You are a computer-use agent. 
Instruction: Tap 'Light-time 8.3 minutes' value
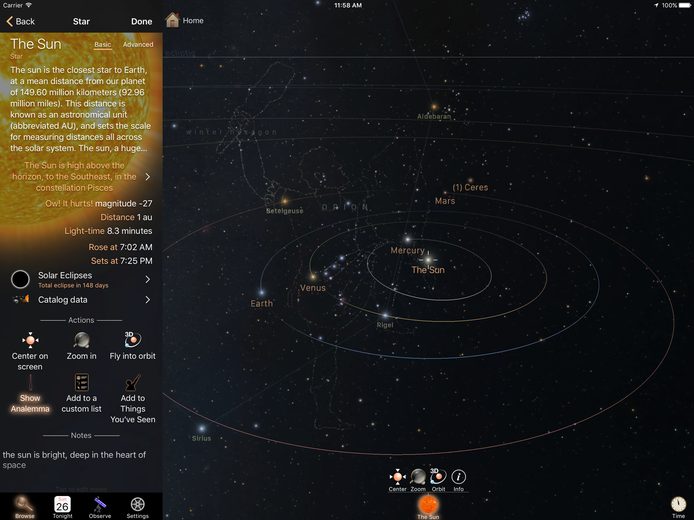(x=108, y=231)
